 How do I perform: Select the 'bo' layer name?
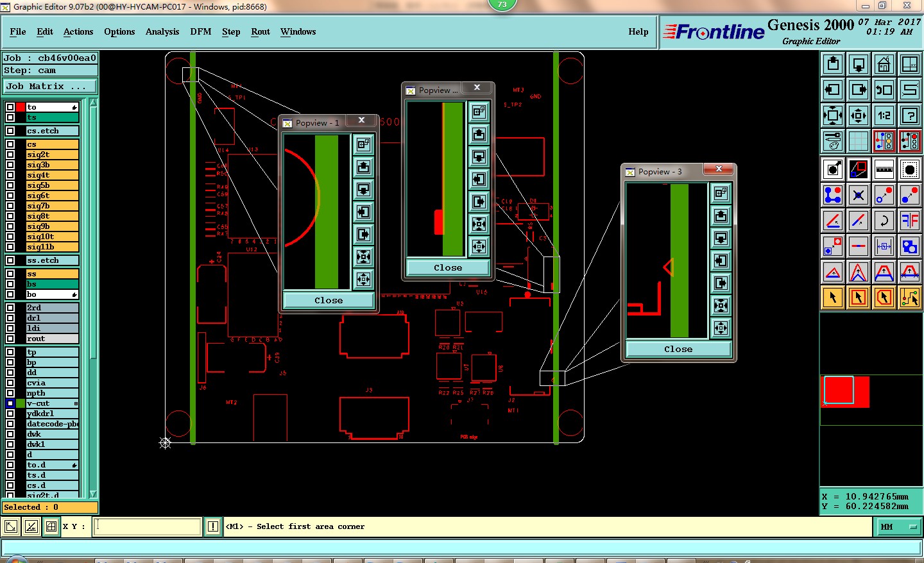point(53,294)
